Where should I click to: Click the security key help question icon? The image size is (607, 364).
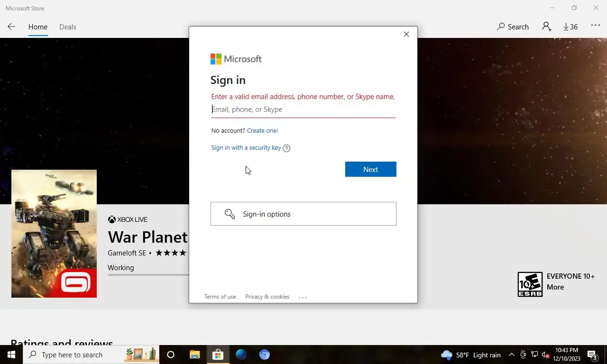pos(286,148)
